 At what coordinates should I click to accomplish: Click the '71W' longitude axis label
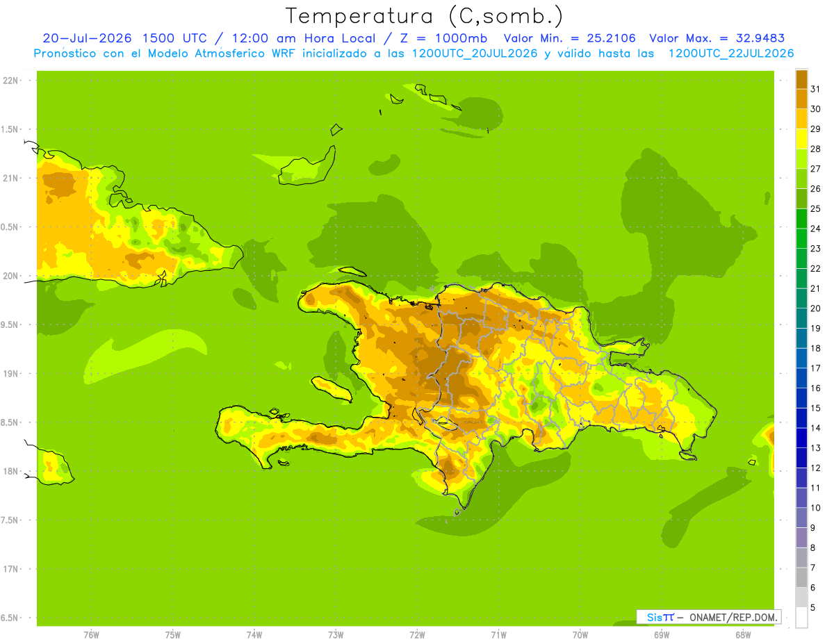pyautogui.click(x=498, y=635)
